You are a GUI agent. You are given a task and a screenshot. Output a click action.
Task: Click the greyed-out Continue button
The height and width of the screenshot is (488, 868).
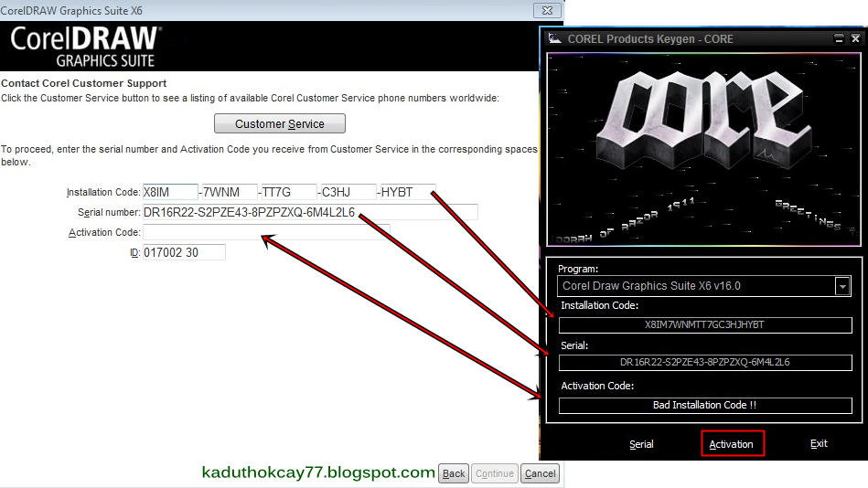[494, 473]
